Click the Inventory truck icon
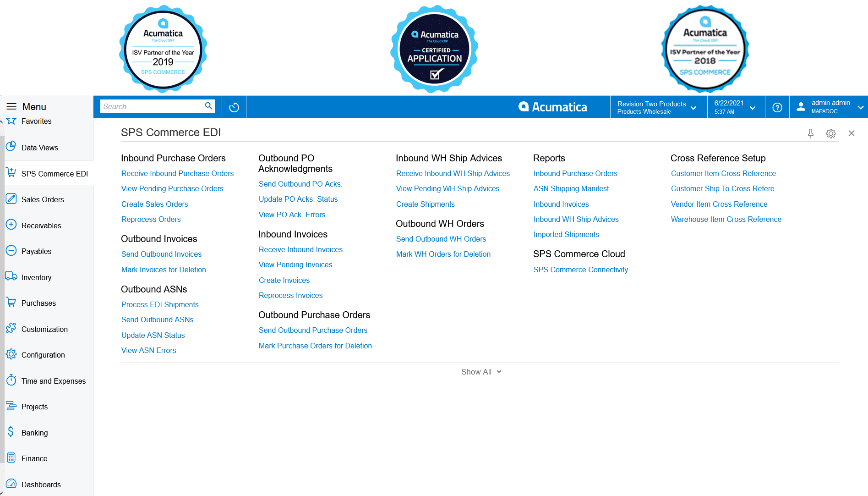The width and height of the screenshot is (868, 496). click(x=11, y=276)
